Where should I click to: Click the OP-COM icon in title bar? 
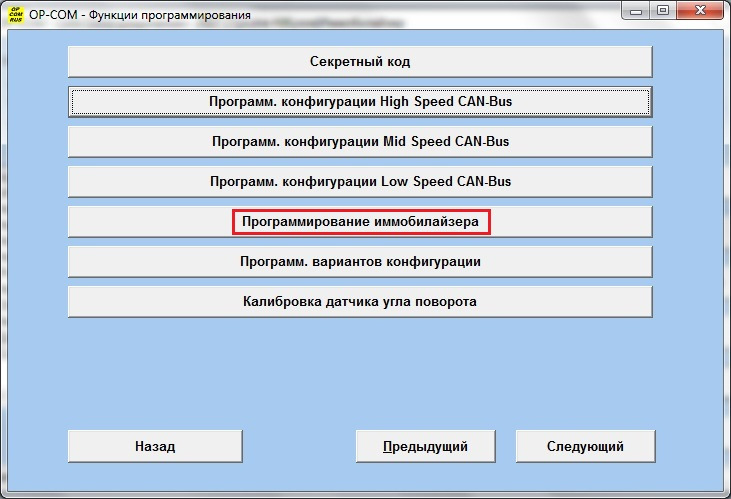click(15, 14)
